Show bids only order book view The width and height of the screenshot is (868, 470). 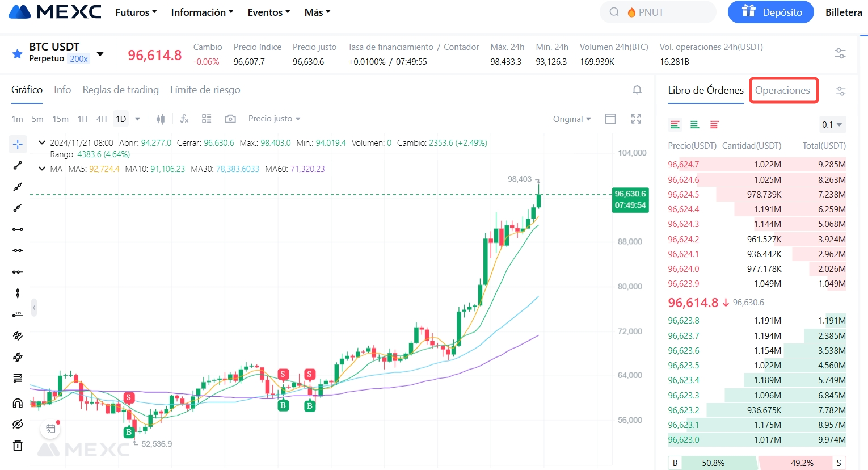[x=694, y=124]
